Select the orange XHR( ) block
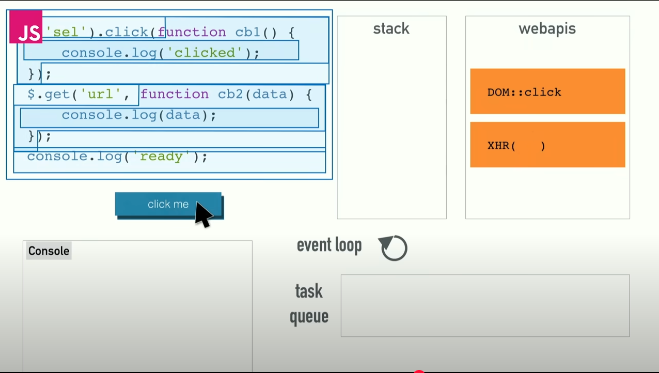The height and width of the screenshot is (373, 659). tap(548, 145)
